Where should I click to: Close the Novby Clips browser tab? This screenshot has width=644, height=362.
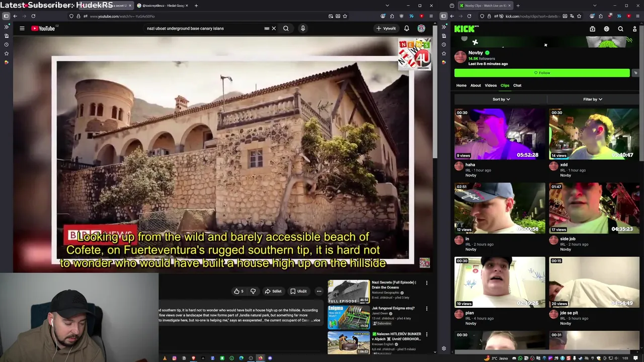[x=509, y=6]
